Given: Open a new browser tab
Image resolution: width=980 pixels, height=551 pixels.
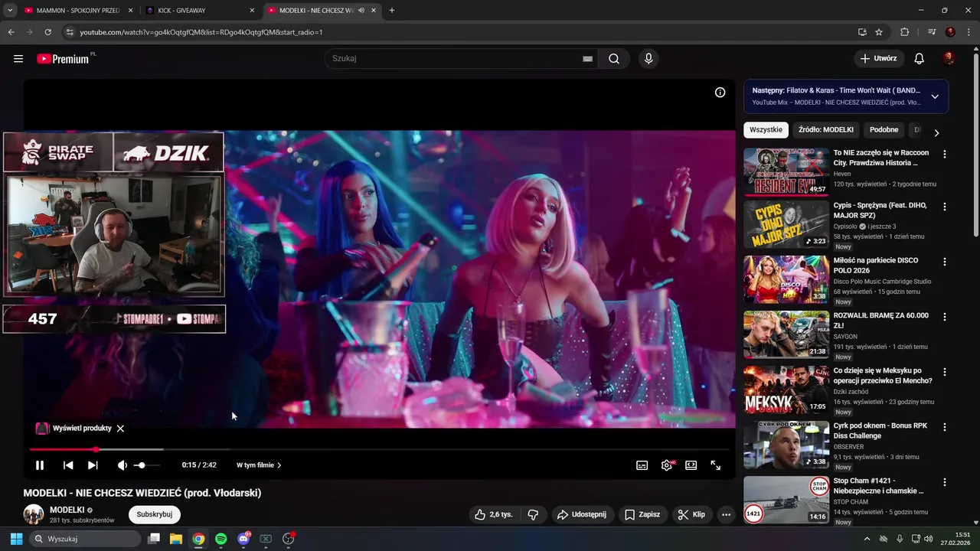Looking at the screenshot, I should (392, 11).
